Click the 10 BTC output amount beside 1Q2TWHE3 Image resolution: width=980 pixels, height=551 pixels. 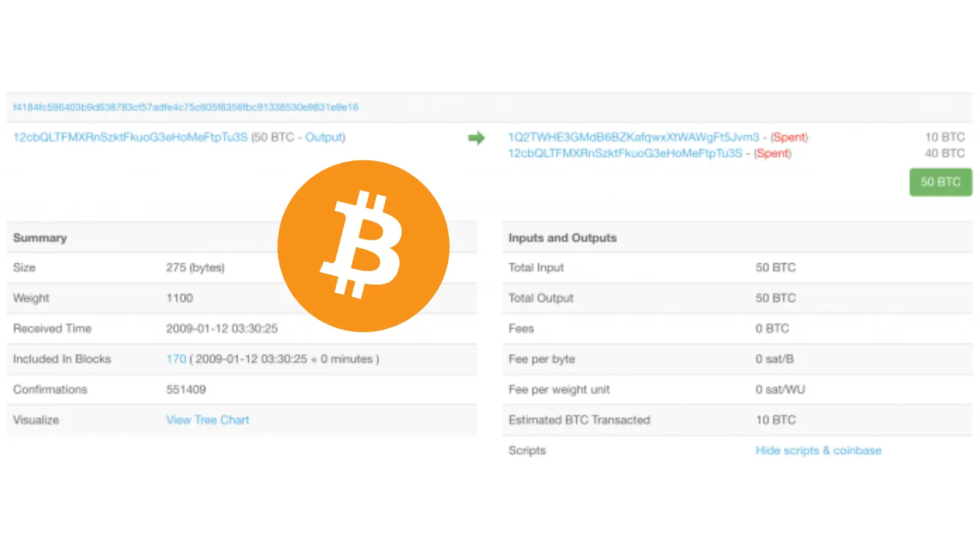944,137
